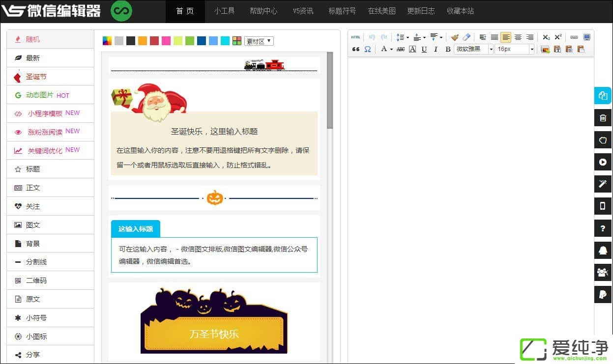Open the v5资讯 page
This screenshot has width=613, height=364.
[303, 11]
